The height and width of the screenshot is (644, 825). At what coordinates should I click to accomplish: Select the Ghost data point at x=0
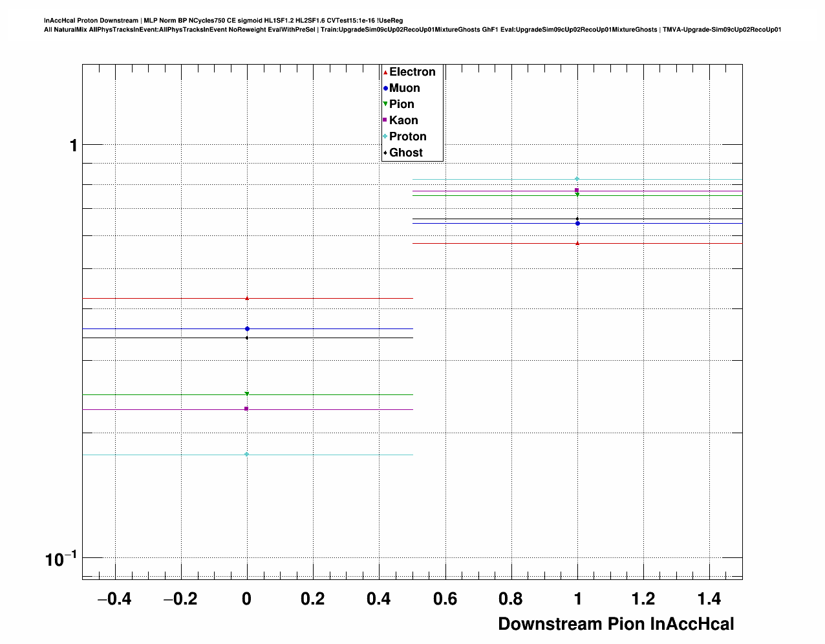(x=247, y=338)
